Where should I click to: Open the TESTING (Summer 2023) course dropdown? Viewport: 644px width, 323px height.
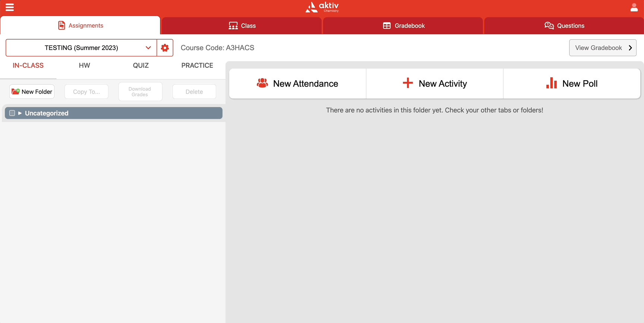81,48
